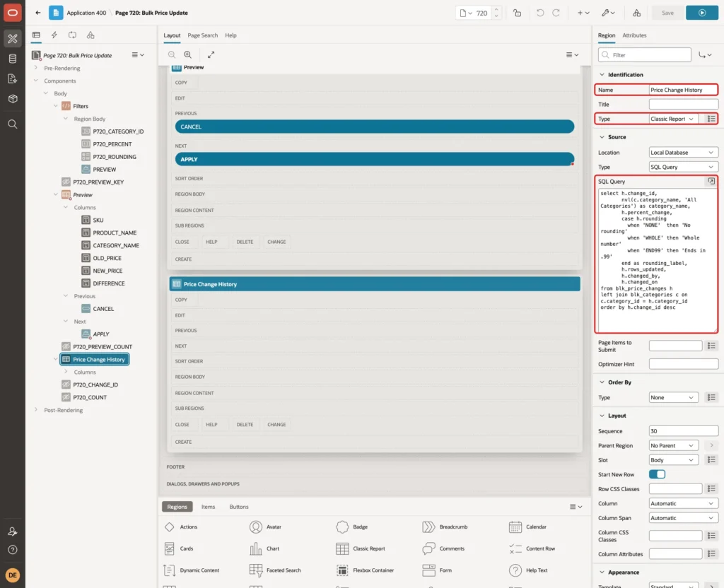Open the DE user avatar menu
The image size is (724, 588).
point(13,575)
